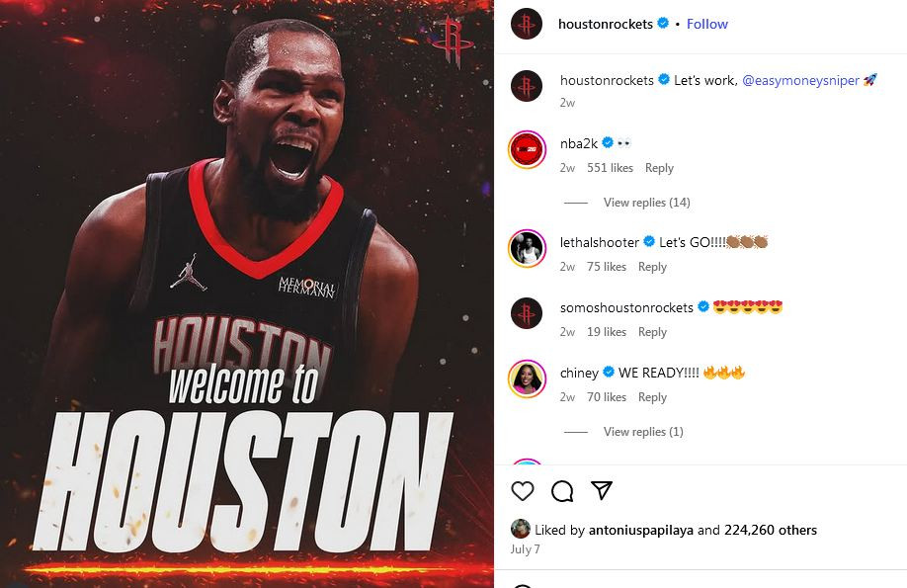The image size is (907, 588).
Task: Reply to the nba2k comment
Action: (659, 168)
